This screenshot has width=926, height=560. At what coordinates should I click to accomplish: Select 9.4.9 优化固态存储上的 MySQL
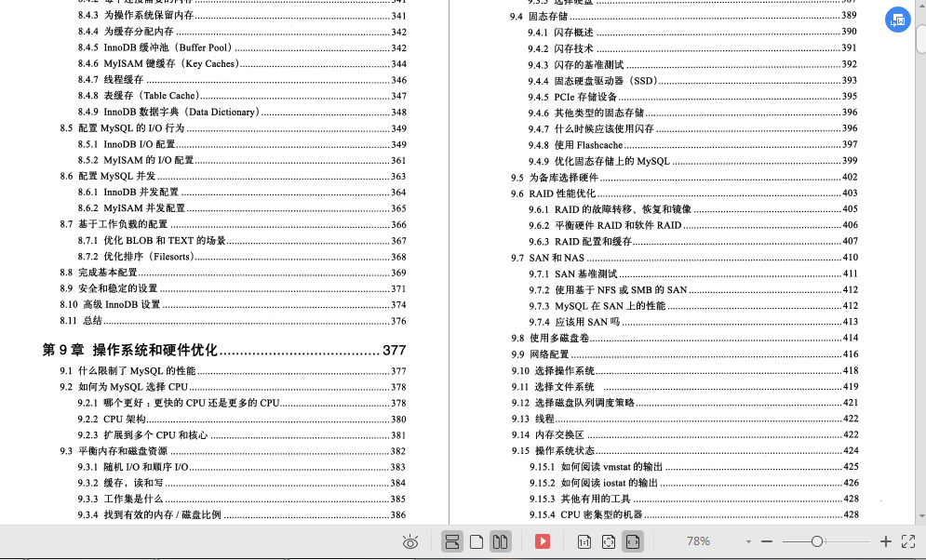[x=692, y=161]
